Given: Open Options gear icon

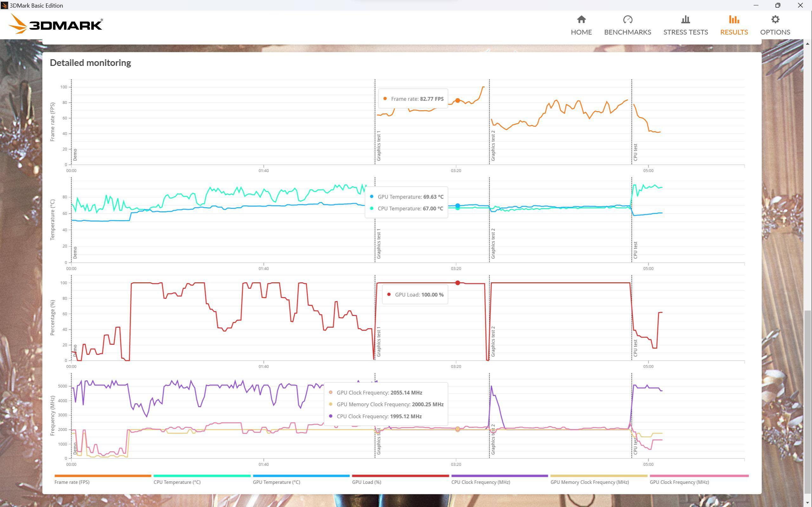Looking at the screenshot, I should click(x=775, y=20).
